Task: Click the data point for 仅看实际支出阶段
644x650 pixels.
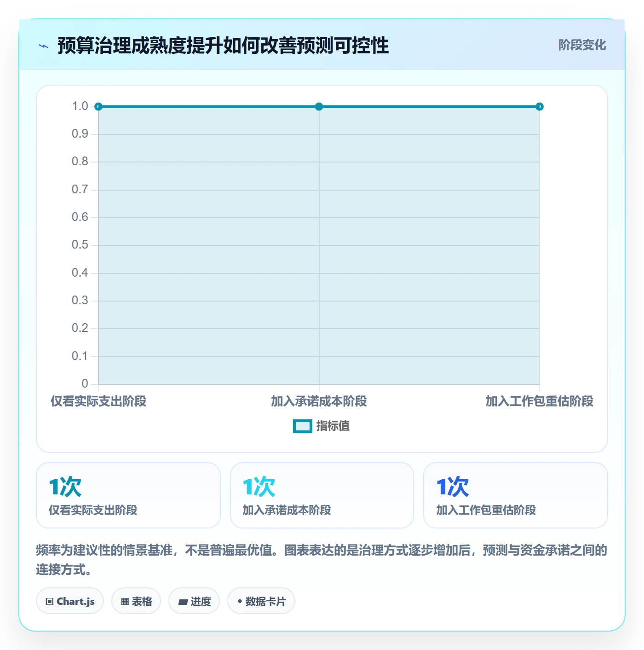Action: point(98,107)
